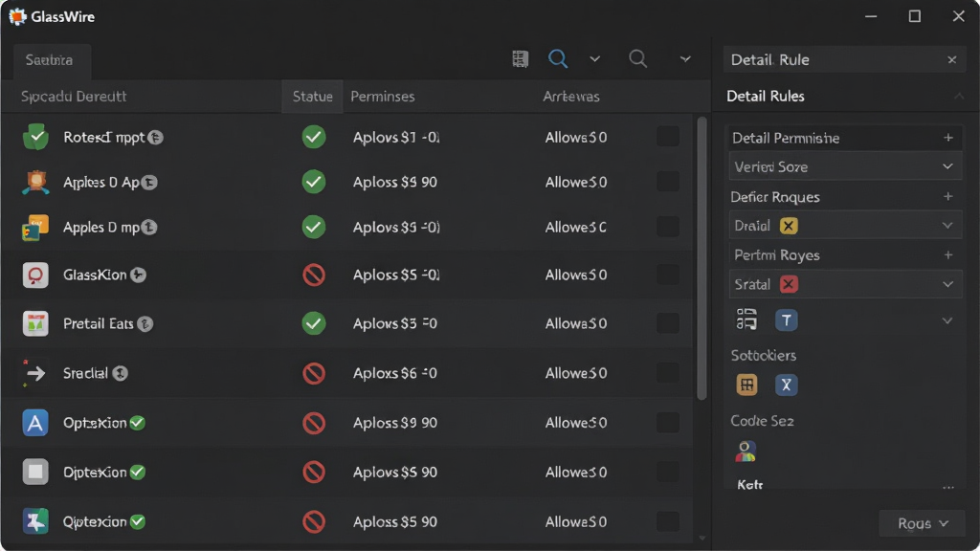Viewport: 980px width, 551px height.
Task: Expand the chevron next to the blue T icon
Action: coord(947,320)
